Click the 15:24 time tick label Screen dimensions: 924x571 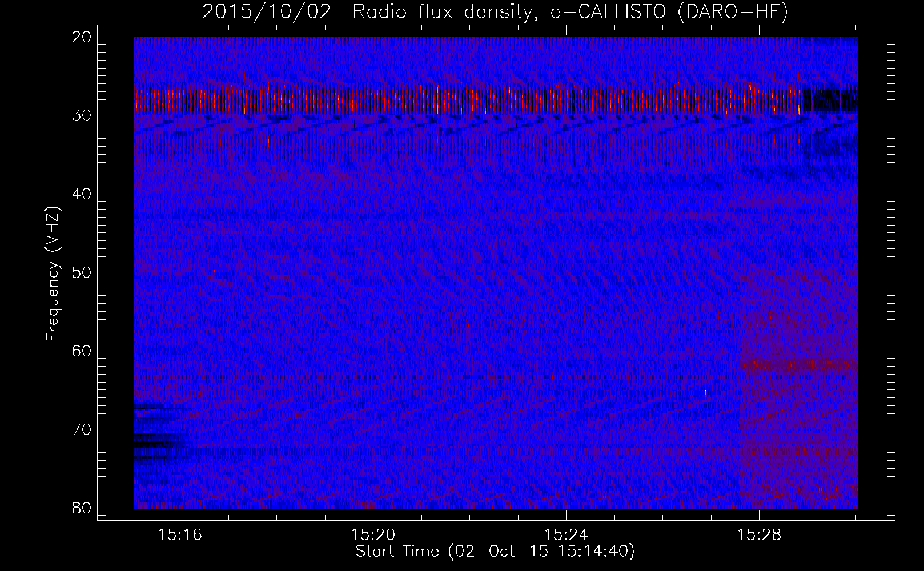[567, 535]
